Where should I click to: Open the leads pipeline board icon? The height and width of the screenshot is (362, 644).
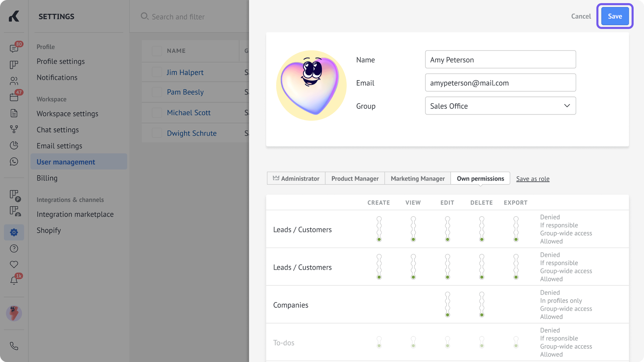(14, 65)
